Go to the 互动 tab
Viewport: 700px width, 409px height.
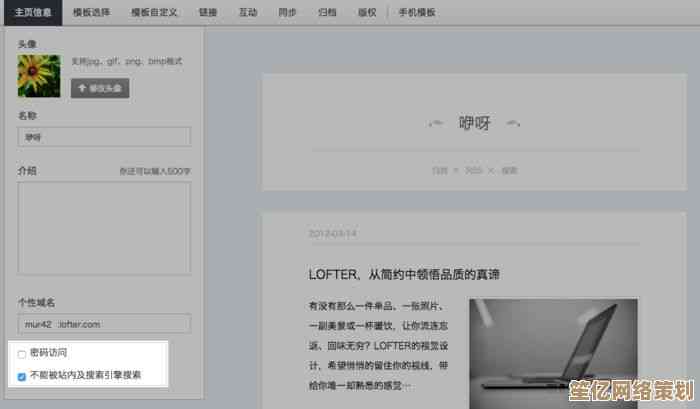[248, 12]
